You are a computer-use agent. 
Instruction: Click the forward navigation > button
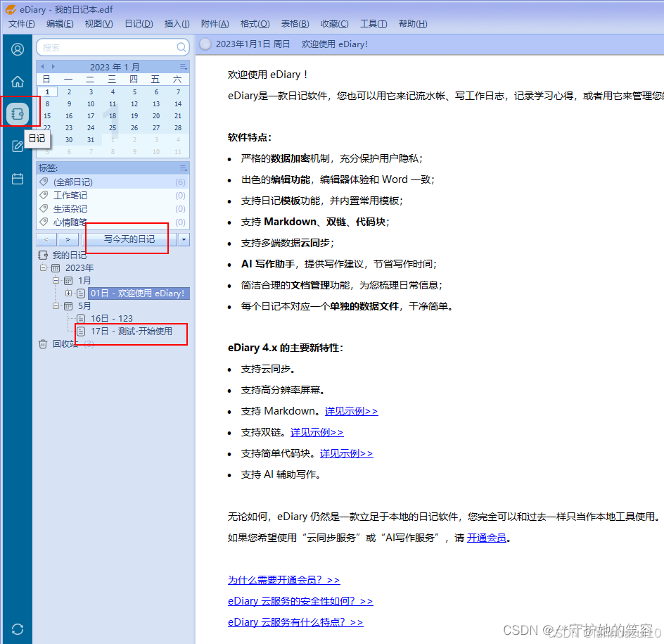point(68,239)
